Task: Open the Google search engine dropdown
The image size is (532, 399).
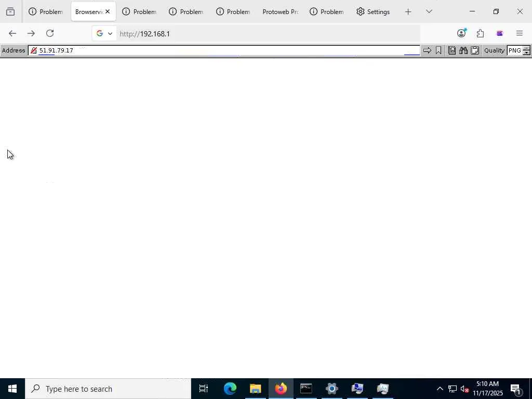Action: (104, 34)
